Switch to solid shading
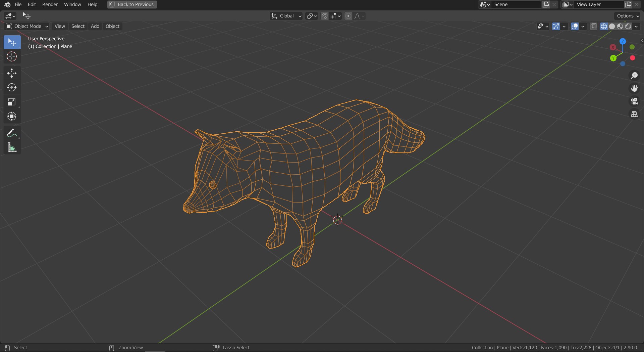This screenshot has width=644, height=352. (612, 26)
